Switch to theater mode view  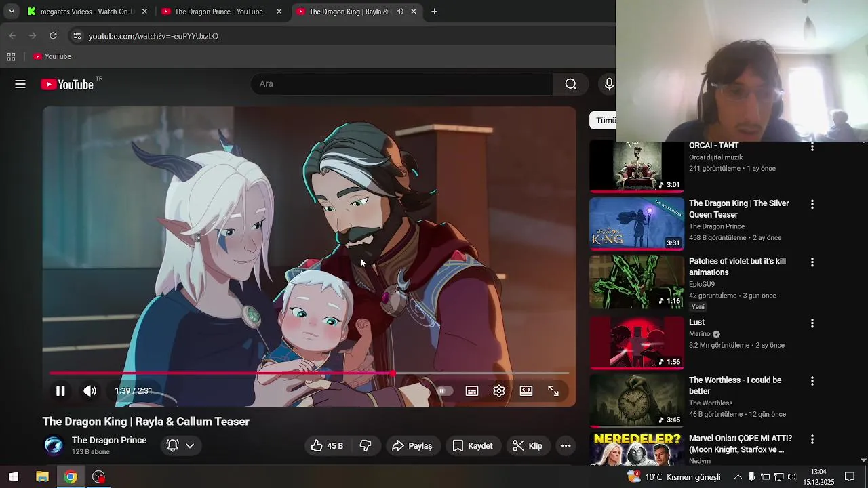pyautogui.click(x=526, y=391)
